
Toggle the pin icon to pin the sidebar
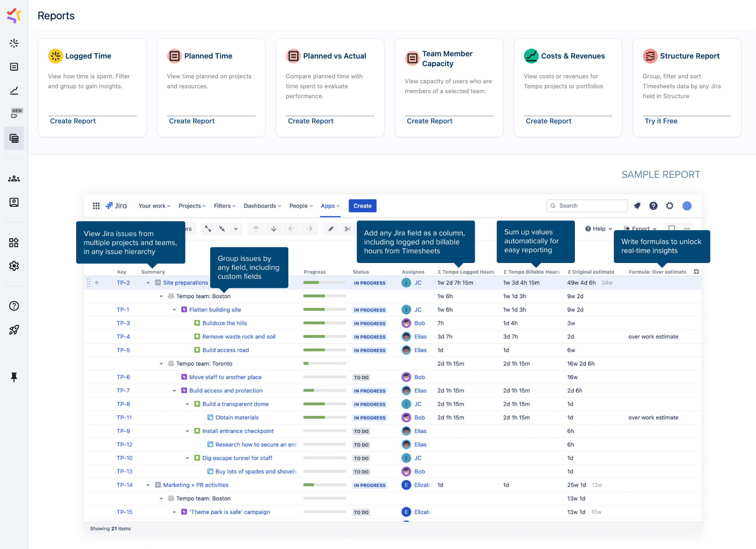tap(14, 377)
